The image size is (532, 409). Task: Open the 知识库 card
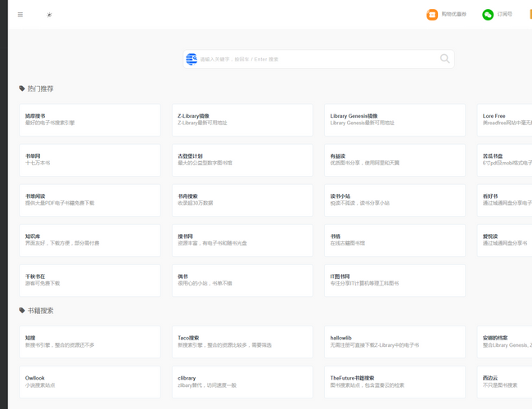pyautogui.click(x=90, y=240)
